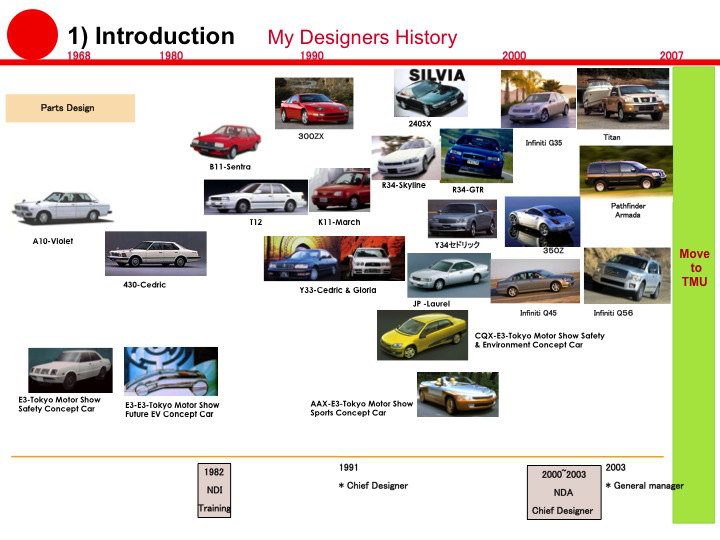This screenshot has height=540, width=720.
Task: Click the Titan caption
Action: click(x=612, y=137)
